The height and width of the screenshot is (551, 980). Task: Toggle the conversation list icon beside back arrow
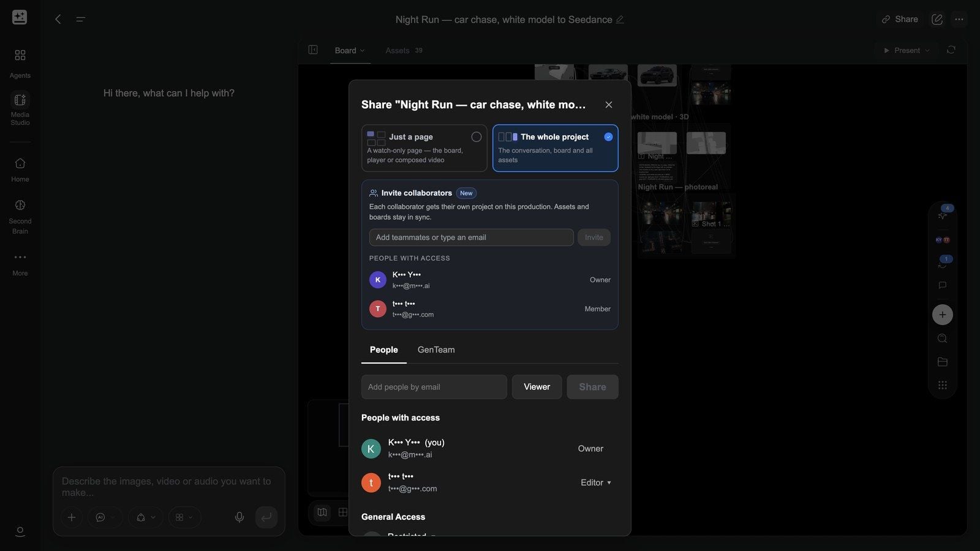(x=80, y=19)
